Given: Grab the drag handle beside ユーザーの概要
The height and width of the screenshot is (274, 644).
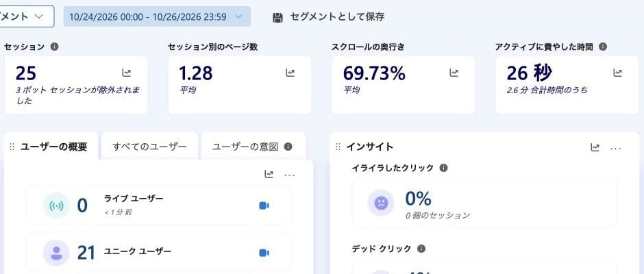Looking at the screenshot, I should pos(12,147).
